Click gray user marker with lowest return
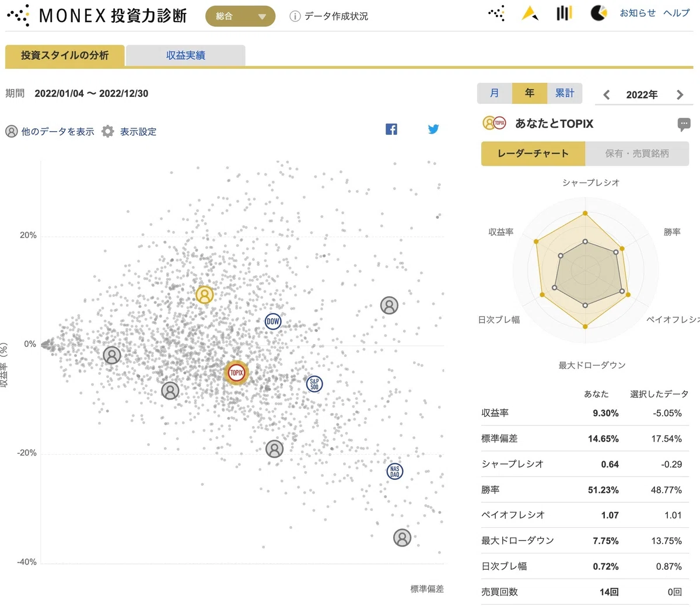This screenshot has height=610, width=700. pyautogui.click(x=402, y=538)
